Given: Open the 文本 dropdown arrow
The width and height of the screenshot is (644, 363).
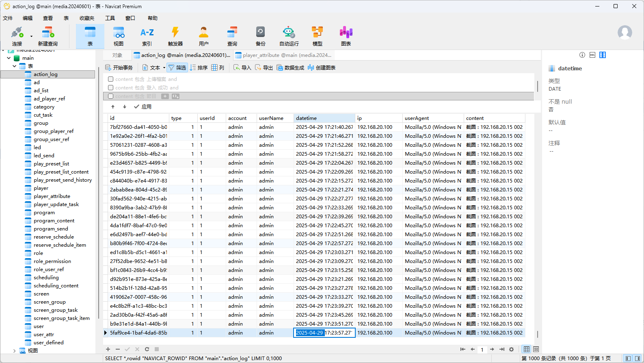Looking at the screenshot, I should tap(164, 68).
